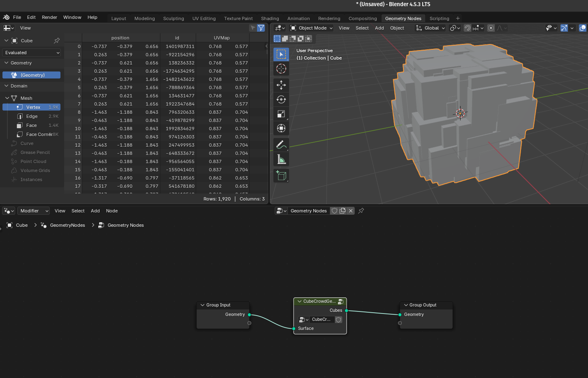Open the Evaluated data dropdown
Screen dimensions: 588x378
pyautogui.click(x=32, y=53)
